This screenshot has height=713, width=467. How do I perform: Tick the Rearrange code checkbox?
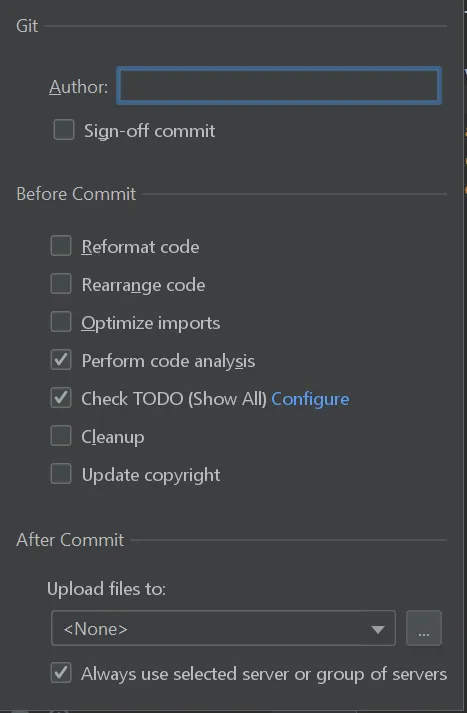(x=61, y=284)
